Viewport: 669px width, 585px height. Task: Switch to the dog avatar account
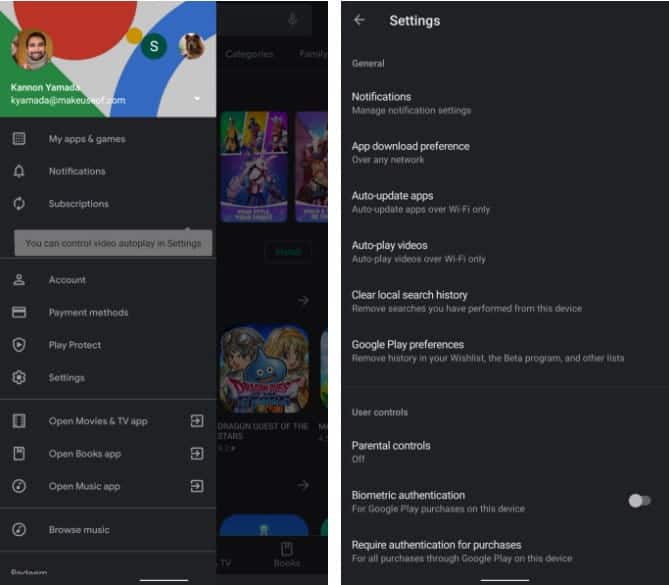pyautogui.click(x=192, y=46)
